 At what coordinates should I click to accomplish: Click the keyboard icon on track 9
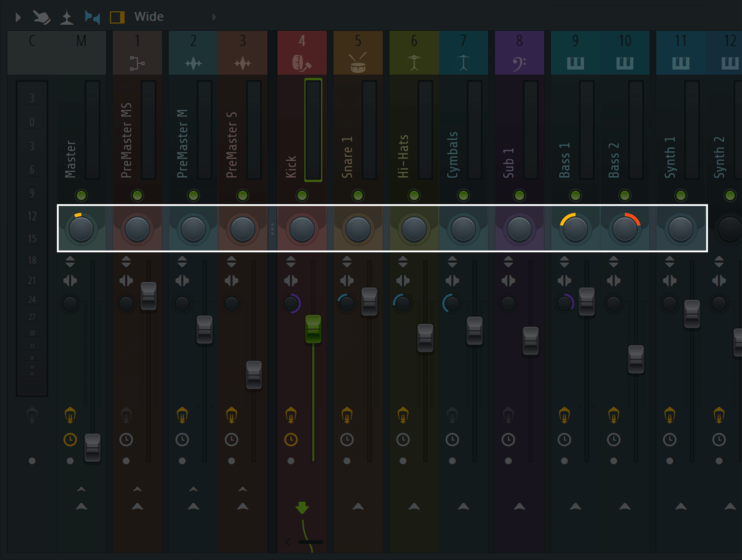pyautogui.click(x=575, y=63)
